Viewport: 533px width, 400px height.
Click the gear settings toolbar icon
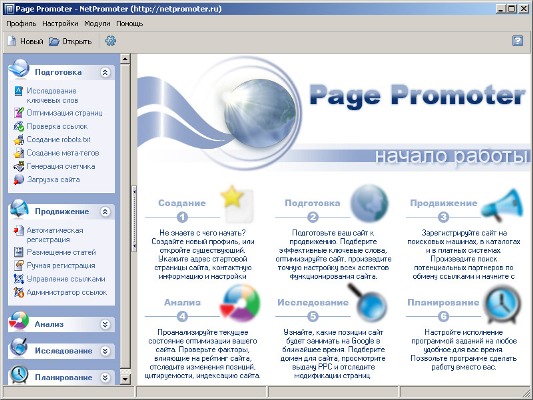click(110, 41)
